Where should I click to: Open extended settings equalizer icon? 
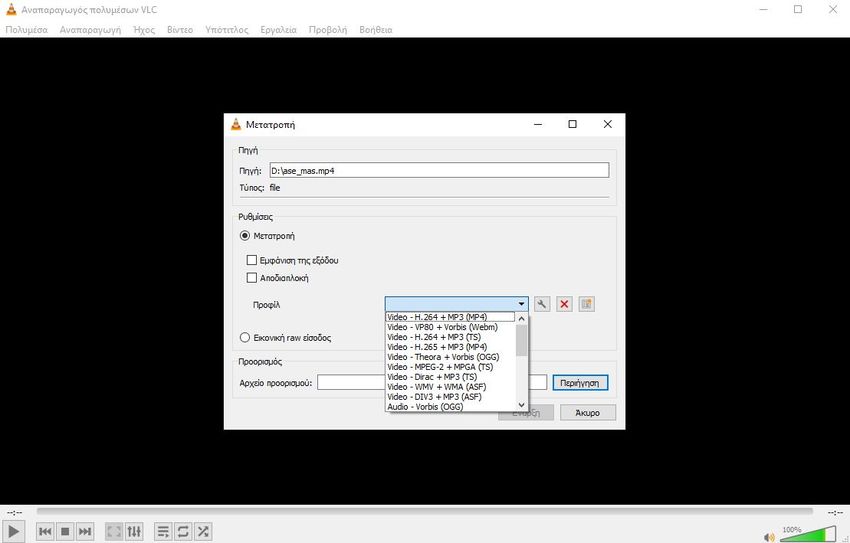(134, 532)
